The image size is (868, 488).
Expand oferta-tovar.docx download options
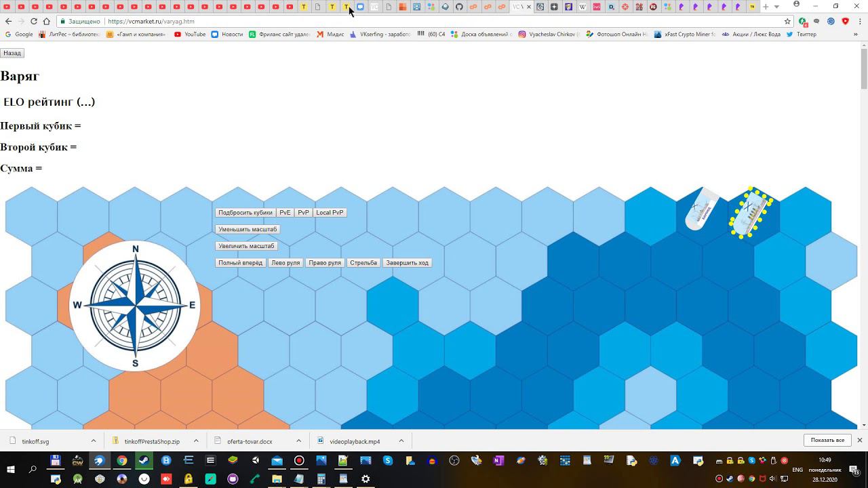[x=298, y=441]
